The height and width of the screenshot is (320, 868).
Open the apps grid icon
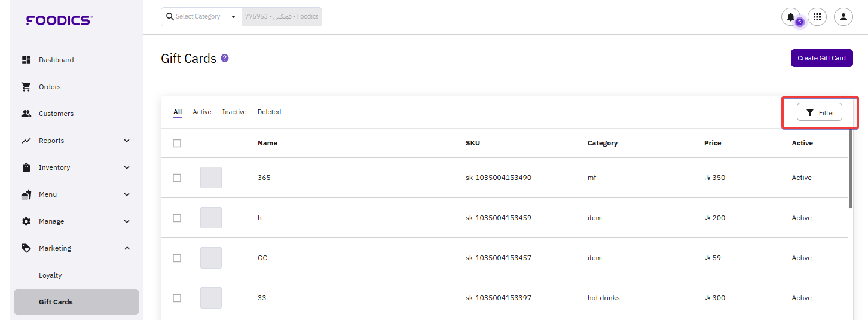817,17
